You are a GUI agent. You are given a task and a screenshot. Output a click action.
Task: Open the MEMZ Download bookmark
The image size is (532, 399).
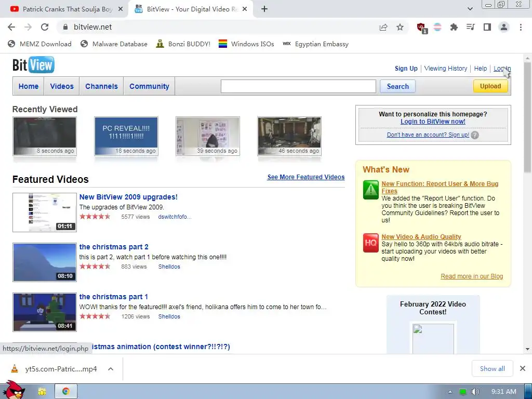click(x=39, y=44)
